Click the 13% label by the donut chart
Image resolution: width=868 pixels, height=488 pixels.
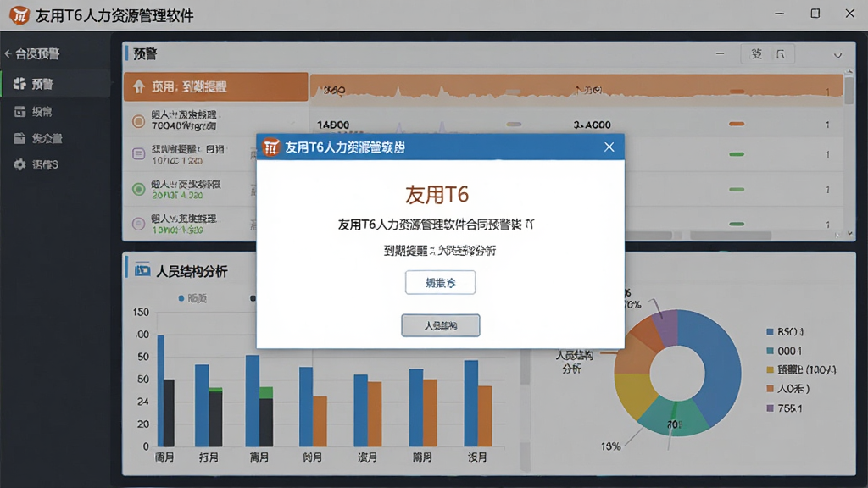pyautogui.click(x=610, y=446)
